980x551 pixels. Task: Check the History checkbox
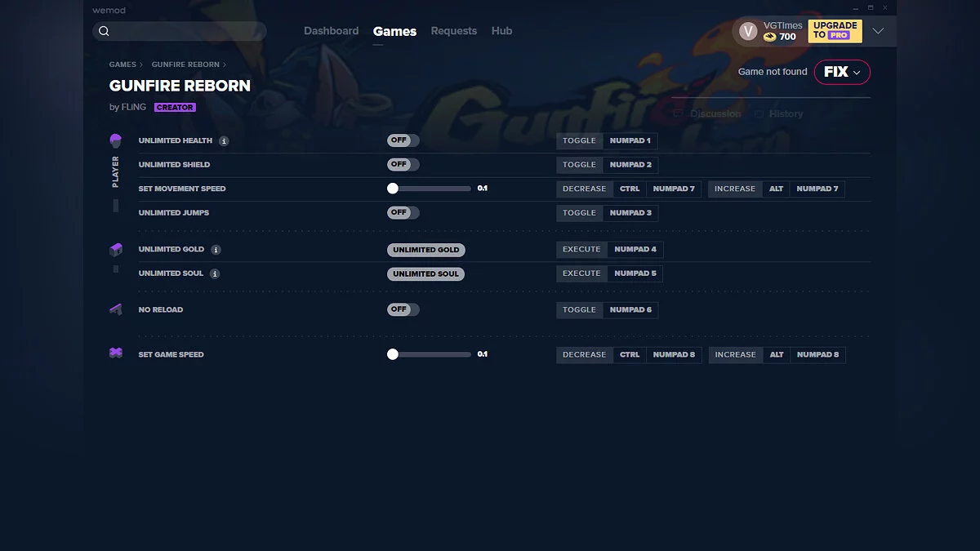(759, 114)
